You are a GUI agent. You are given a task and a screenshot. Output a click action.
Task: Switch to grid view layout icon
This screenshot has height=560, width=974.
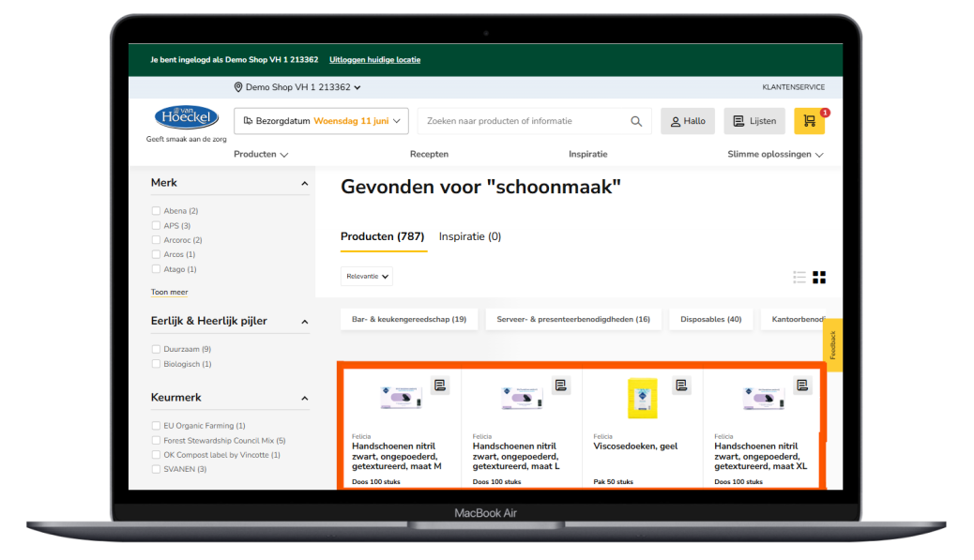tap(819, 277)
